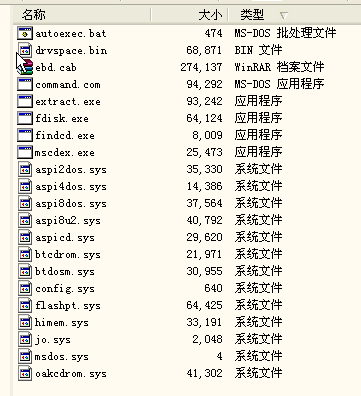This screenshot has height=396, width=361.
Task: Click the btcdrom.sys file name
Action: pos(68,255)
